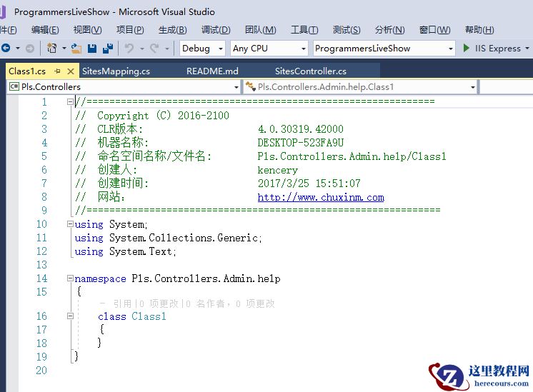The width and height of the screenshot is (533, 392).
Task: Open the 测试(S) menu
Action: coord(347,30)
